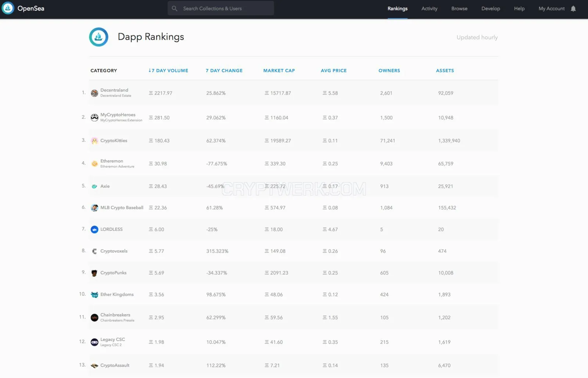Screen dimensions: 588x378
Task: Select Etheremon's -77.675% change value
Action: click(x=217, y=164)
